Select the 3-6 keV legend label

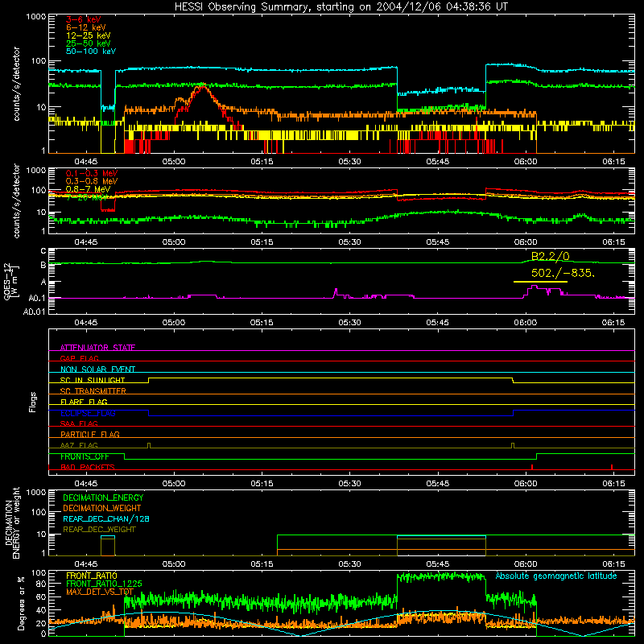(x=84, y=19)
